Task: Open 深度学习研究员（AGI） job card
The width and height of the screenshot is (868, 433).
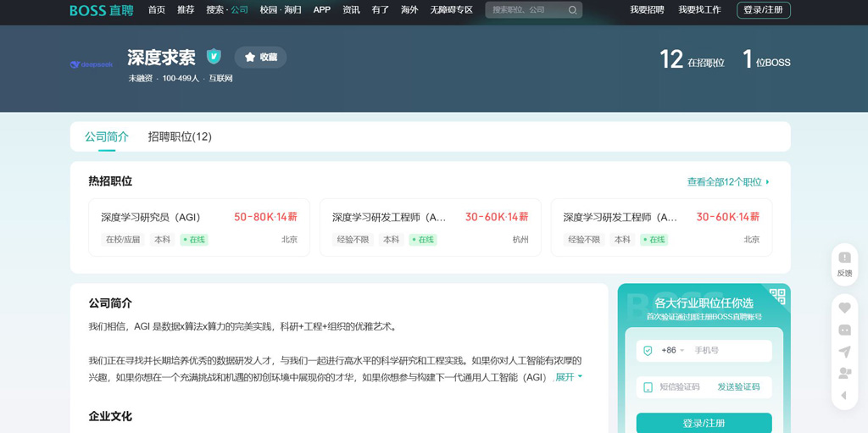Action: (199, 228)
